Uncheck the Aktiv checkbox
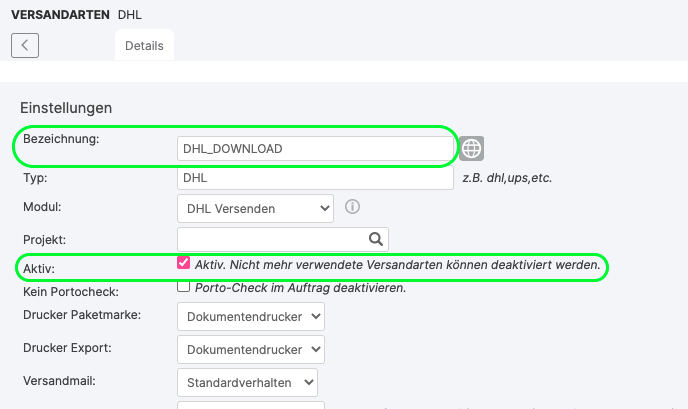Screen dimensions: 688x409 183,263
